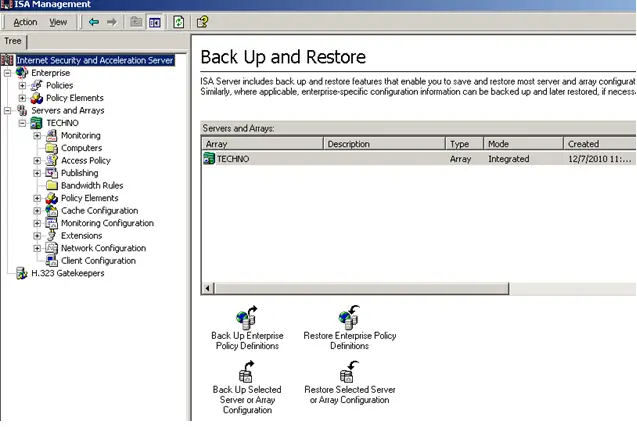Sort list by Description column header
637x427 pixels.
(x=384, y=144)
